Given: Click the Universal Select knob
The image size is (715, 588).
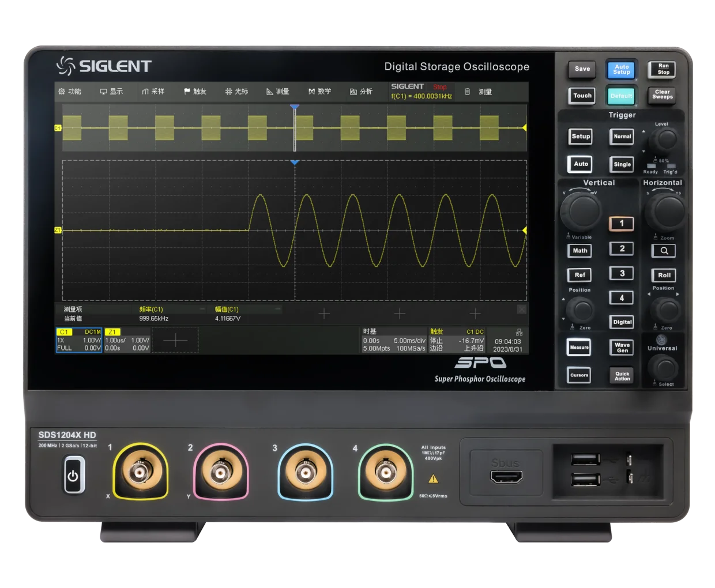Looking at the screenshot, I should [664, 367].
